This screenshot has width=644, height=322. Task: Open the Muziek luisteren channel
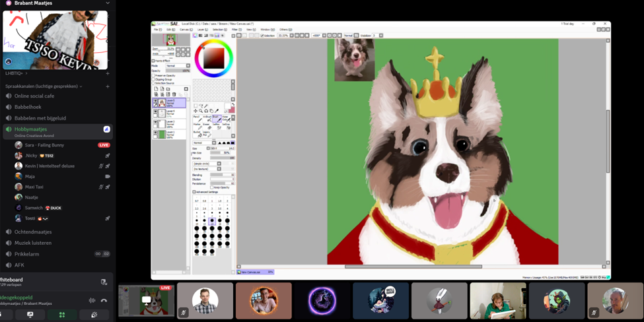(x=33, y=243)
